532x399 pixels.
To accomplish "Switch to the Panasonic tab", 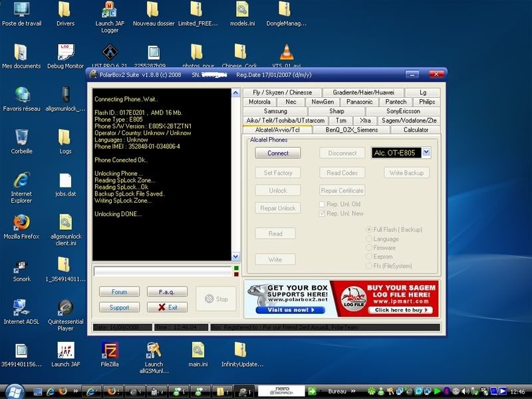I will pyautogui.click(x=359, y=102).
